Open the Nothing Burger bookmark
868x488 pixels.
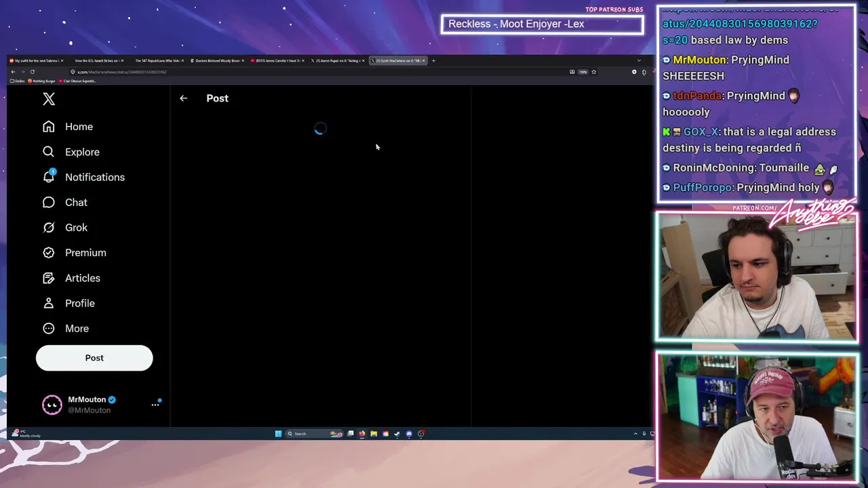click(42, 81)
